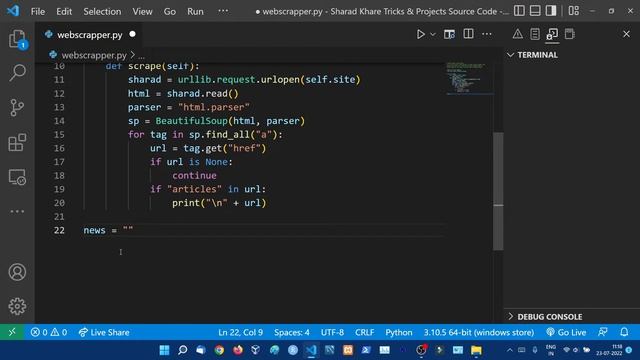Screen dimensions: 640x360
Task: Click webscrapper.py in the breadcrumb
Action: click(94, 55)
